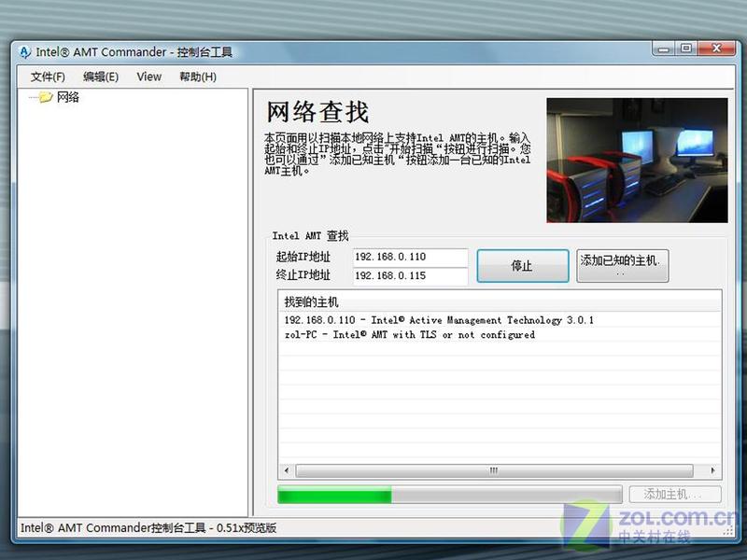Screen dimensions: 747x560
Task: Open the View menu
Action: pyautogui.click(x=149, y=77)
